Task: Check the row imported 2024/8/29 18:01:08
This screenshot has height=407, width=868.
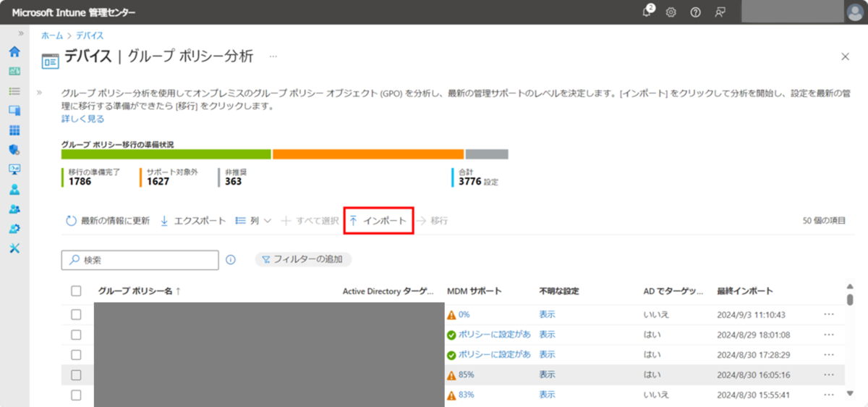Action: [76, 335]
